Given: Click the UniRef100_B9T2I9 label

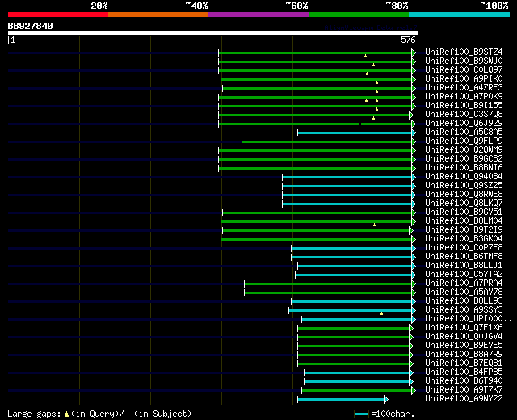Looking at the screenshot, I should (x=464, y=230).
